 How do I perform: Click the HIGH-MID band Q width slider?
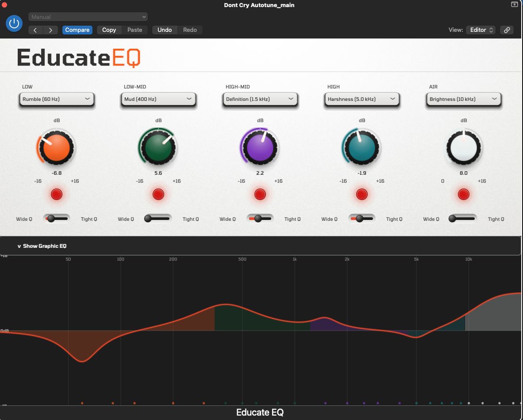click(260, 219)
